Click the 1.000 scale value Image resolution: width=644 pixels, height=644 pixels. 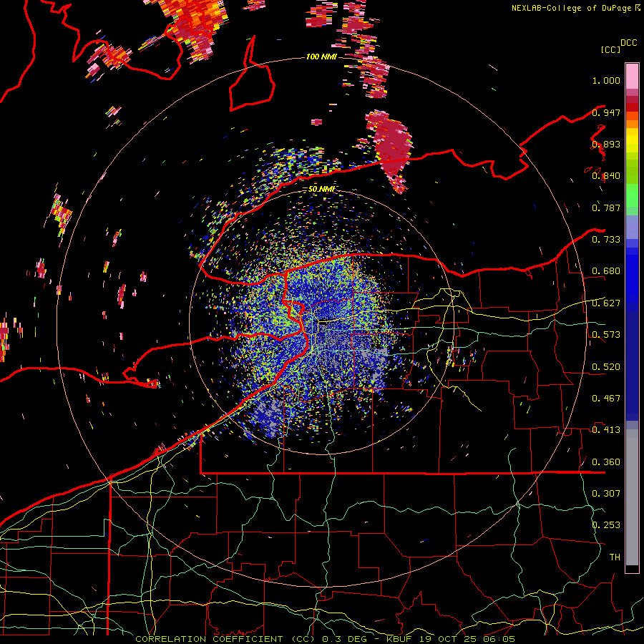pyautogui.click(x=606, y=80)
